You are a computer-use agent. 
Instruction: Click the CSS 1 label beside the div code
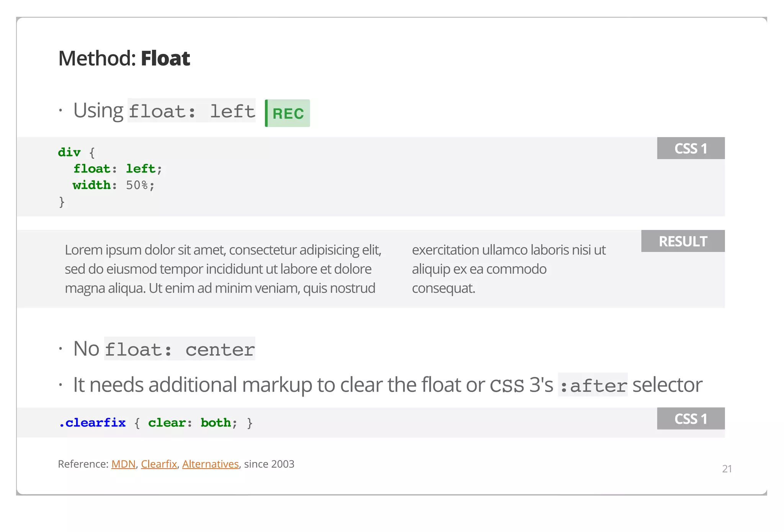tap(691, 148)
